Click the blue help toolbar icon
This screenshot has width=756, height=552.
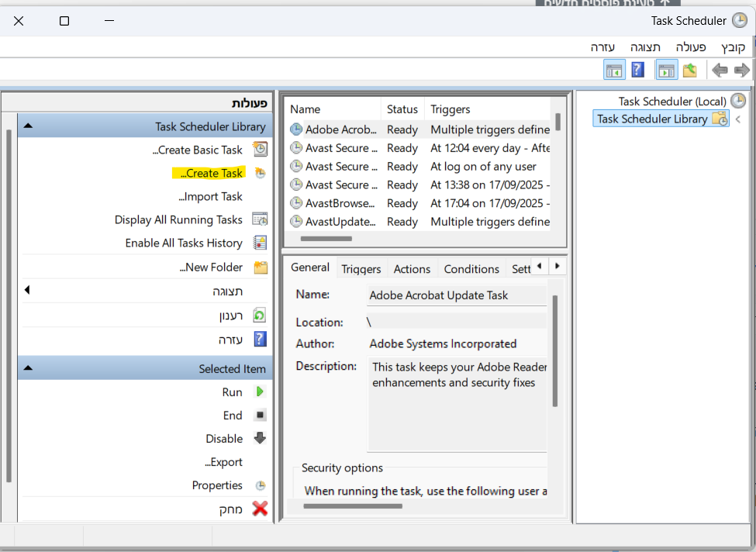pyautogui.click(x=637, y=71)
